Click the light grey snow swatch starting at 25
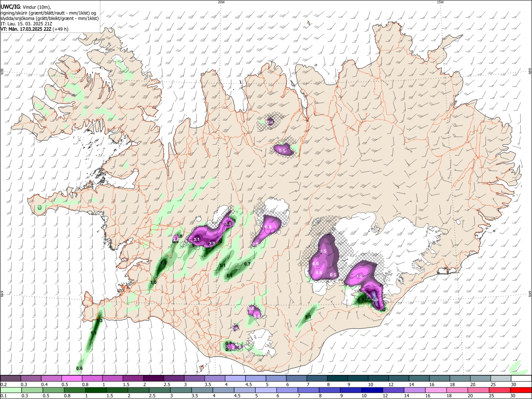 [x=501, y=379]
